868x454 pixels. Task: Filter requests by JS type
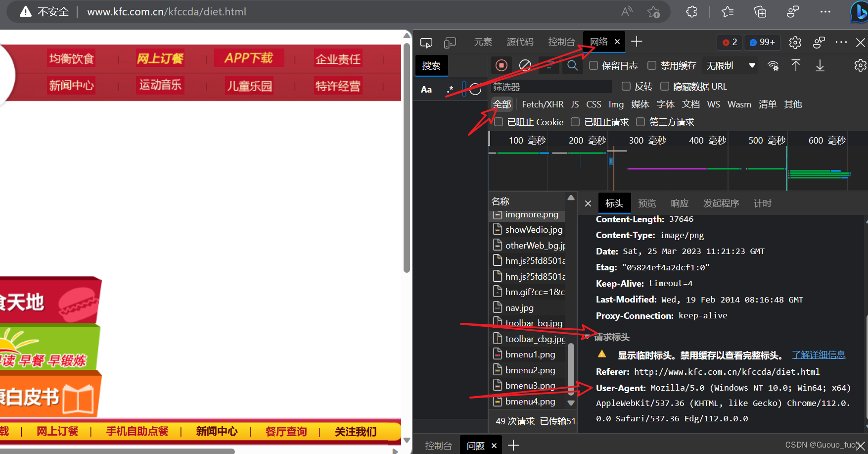coord(575,104)
